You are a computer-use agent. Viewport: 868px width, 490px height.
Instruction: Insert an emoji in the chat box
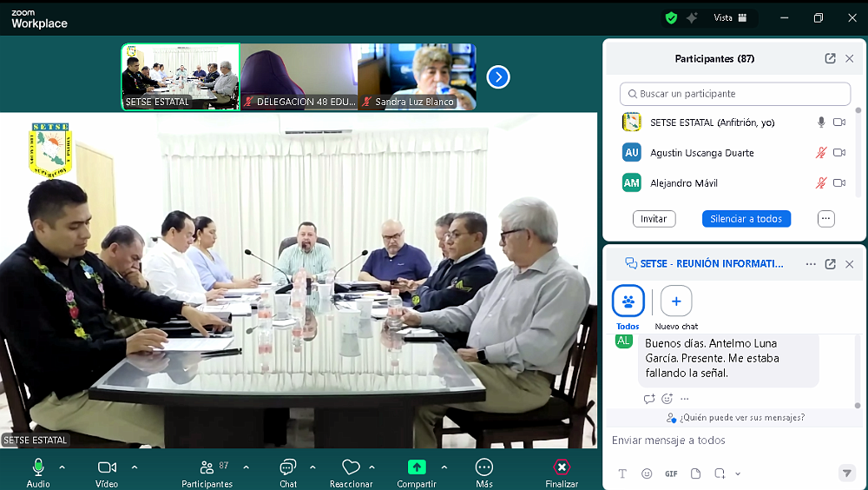pyautogui.click(x=647, y=473)
